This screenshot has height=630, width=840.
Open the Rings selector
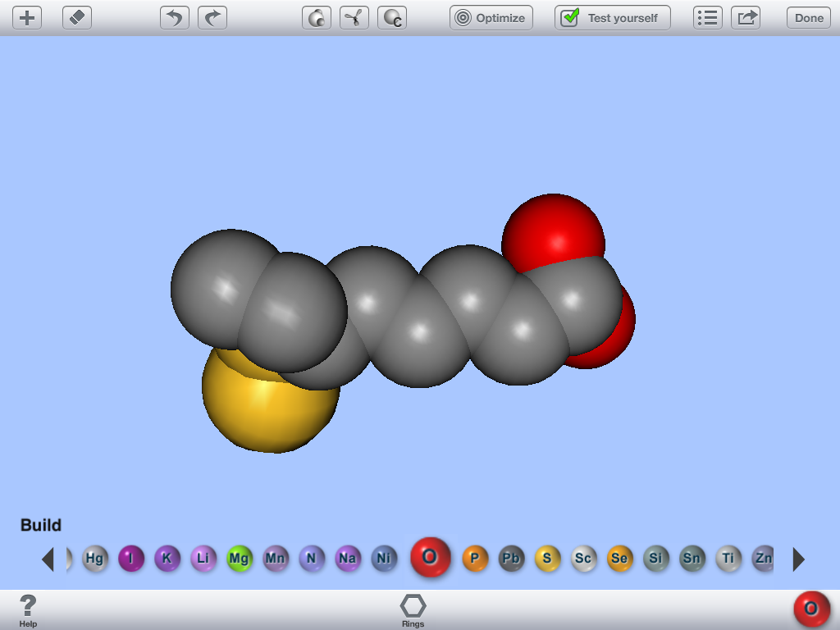[413, 611]
